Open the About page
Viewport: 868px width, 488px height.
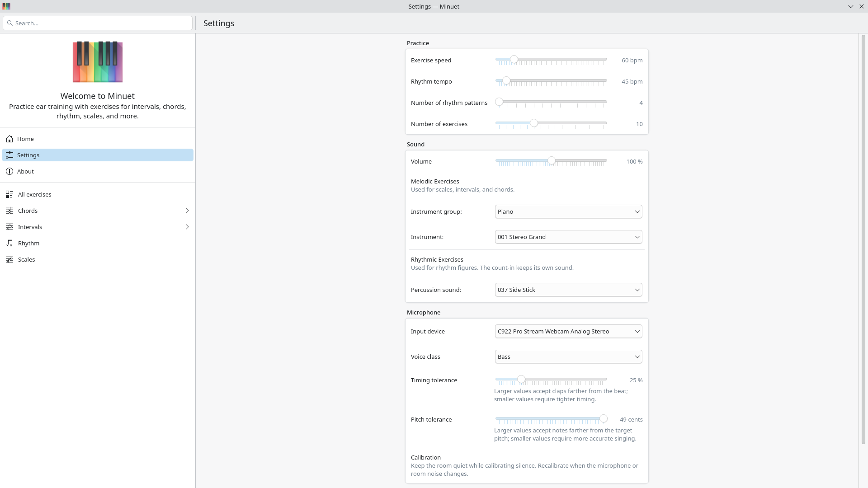(98, 171)
